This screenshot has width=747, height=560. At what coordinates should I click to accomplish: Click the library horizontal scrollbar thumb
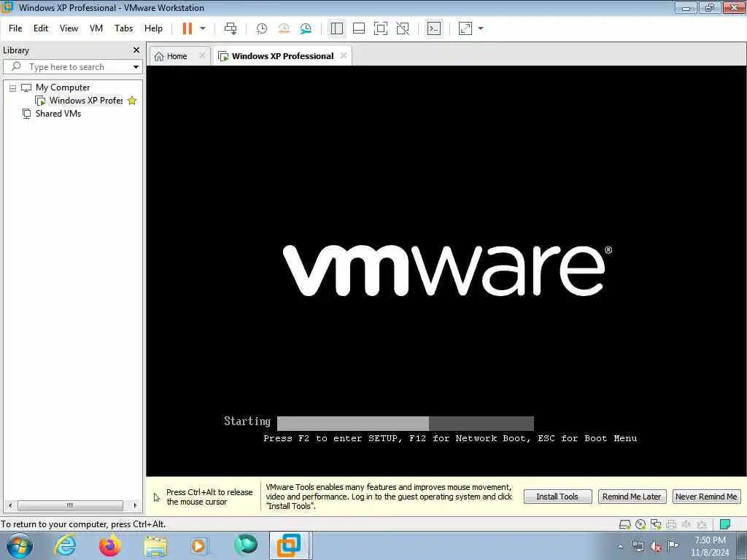[70, 505]
